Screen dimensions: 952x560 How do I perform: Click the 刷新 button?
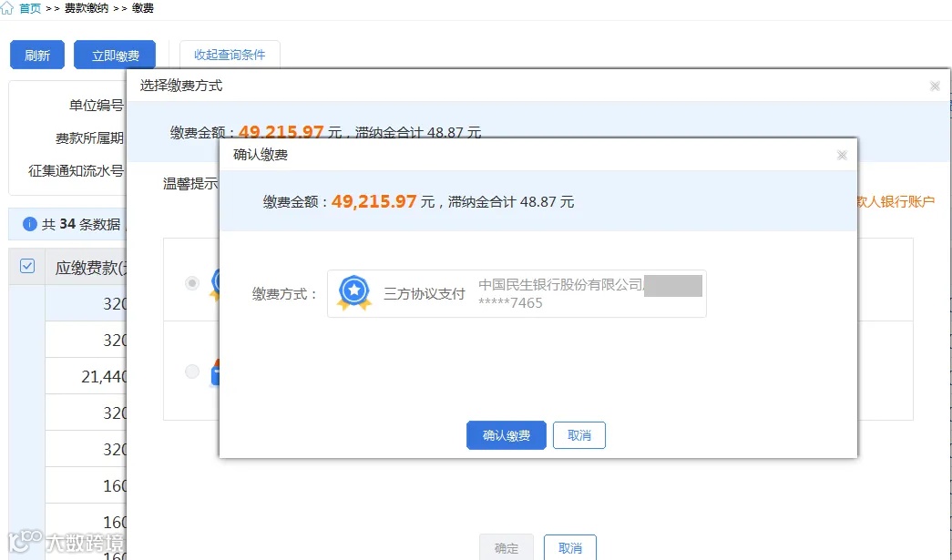tap(37, 56)
